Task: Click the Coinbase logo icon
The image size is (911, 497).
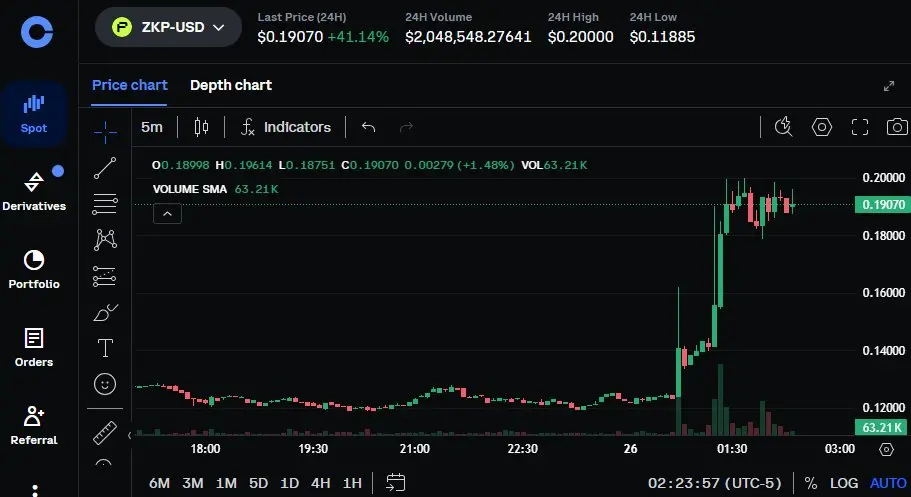Action: pyautogui.click(x=37, y=31)
